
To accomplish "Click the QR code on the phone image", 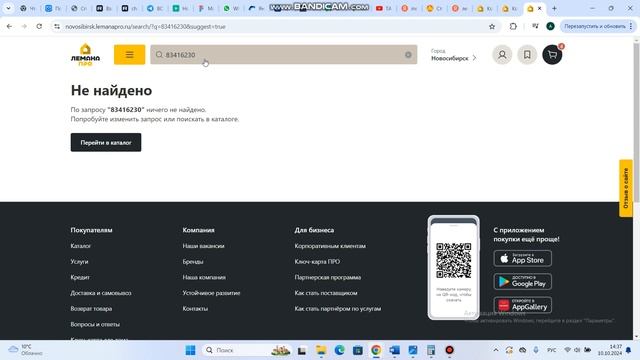I will pyautogui.click(x=453, y=260).
